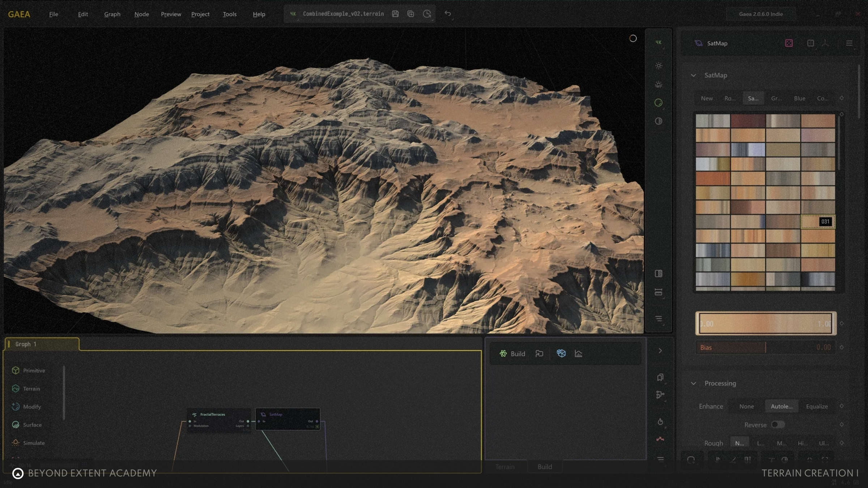Switch to the Build bottom tab
This screenshot has width=868, height=488.
click(545, 467)
